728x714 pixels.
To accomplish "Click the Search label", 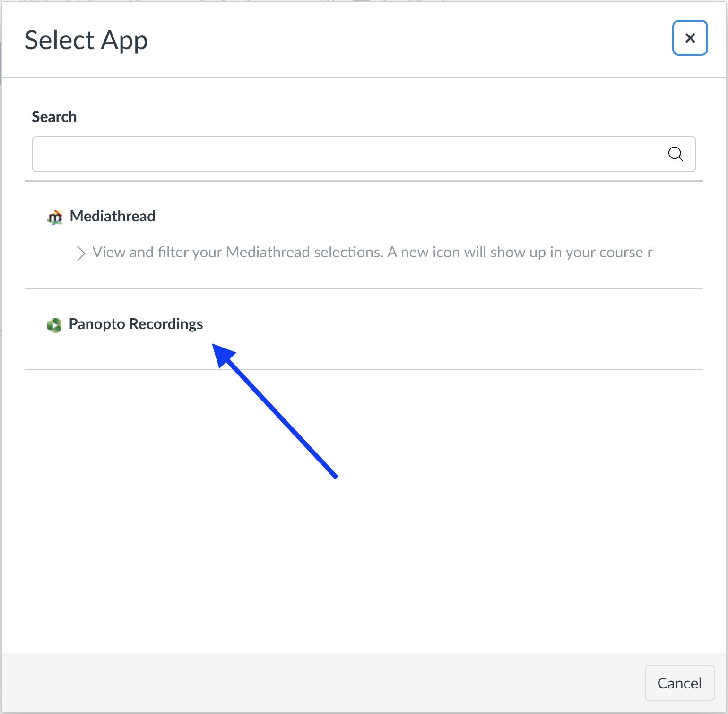I will [54, 117].
